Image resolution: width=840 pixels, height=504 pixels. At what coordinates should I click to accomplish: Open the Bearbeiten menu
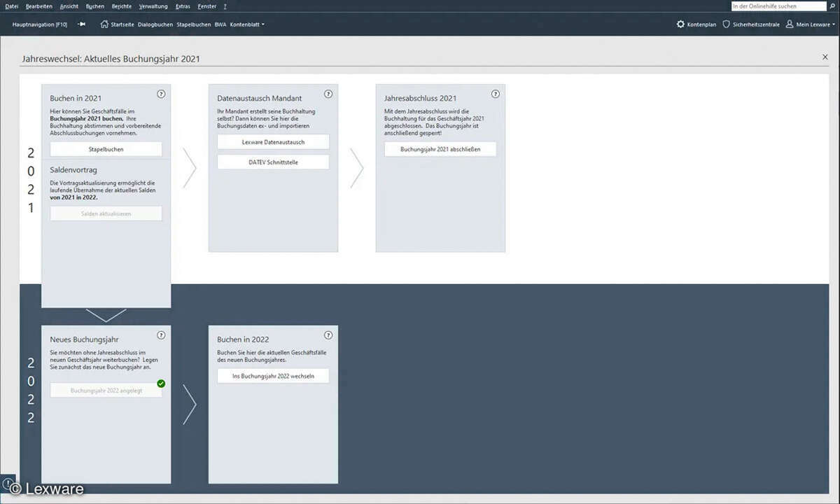(x=38, y=6)
